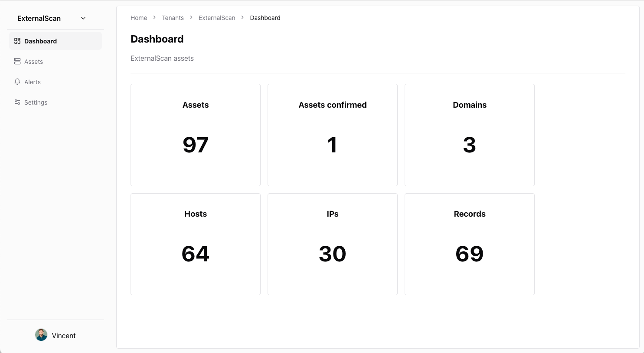Viewport: 644px width, 353px height.
Task: Select the Dashboard grid icon in sidebar
Action: point(17,41)
